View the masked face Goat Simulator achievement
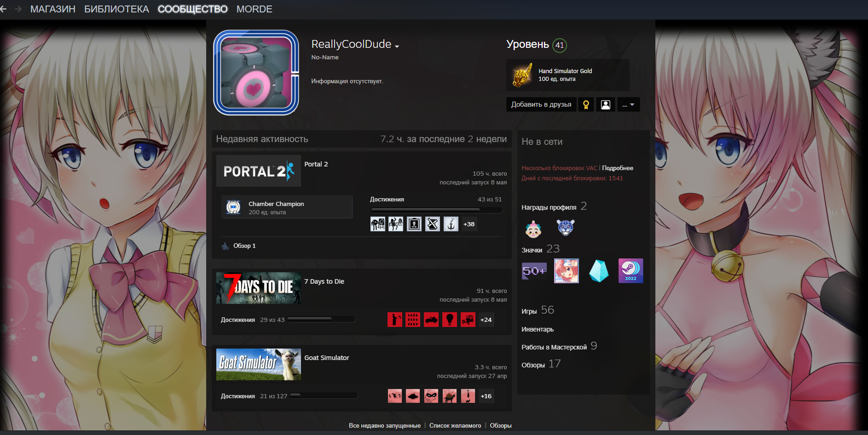Viewport: 868px width, 435px height. pos(431,396)
